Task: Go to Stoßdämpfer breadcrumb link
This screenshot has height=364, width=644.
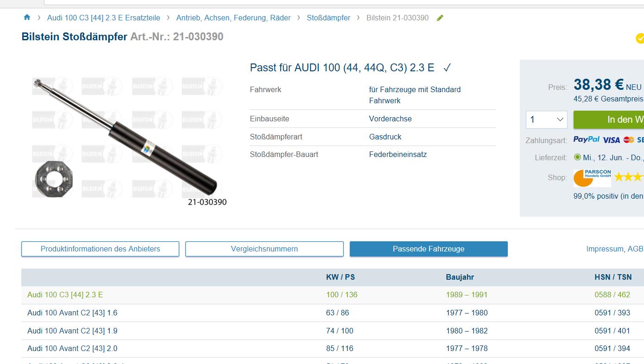Action: 328,18
